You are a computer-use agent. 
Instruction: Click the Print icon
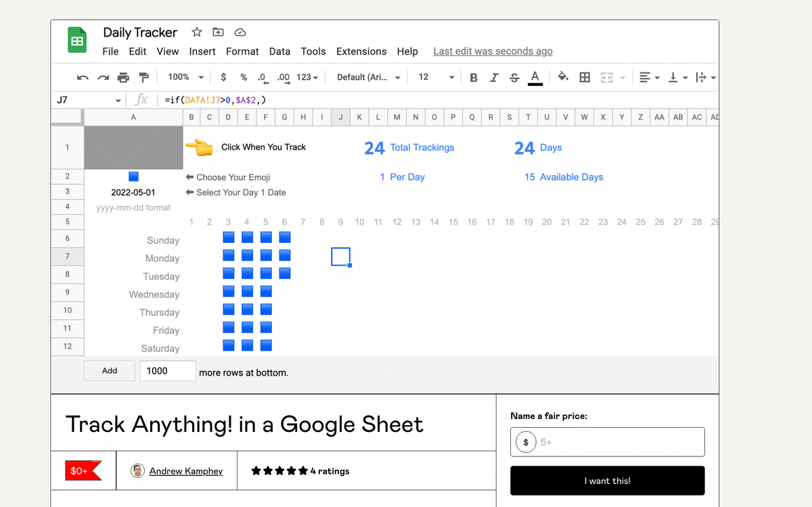[x=123, y=77]
